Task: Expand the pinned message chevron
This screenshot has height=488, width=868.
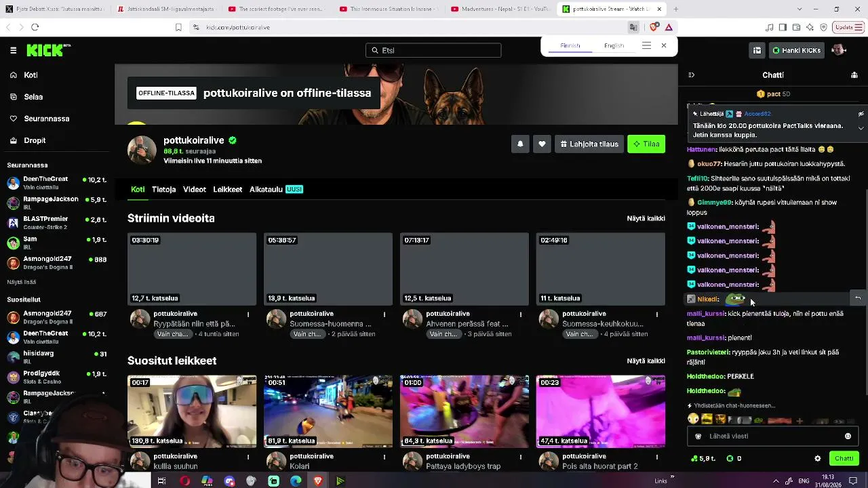Action: tap(861, 128)
